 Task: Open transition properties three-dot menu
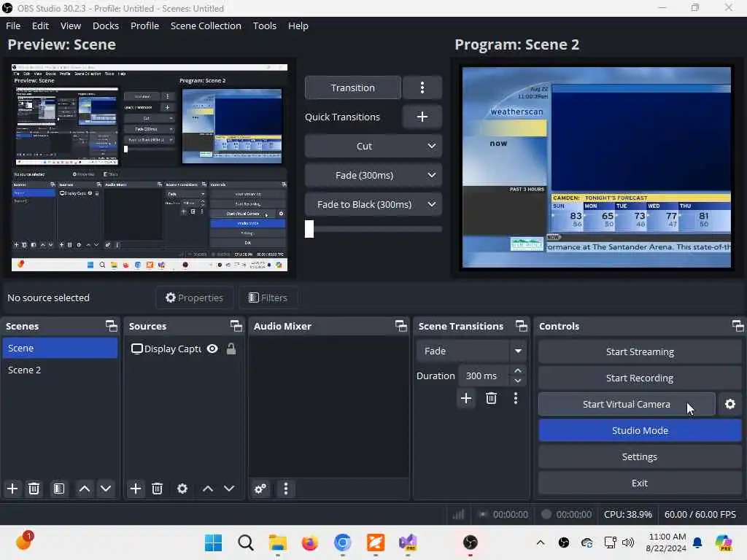tap(516, 398)
